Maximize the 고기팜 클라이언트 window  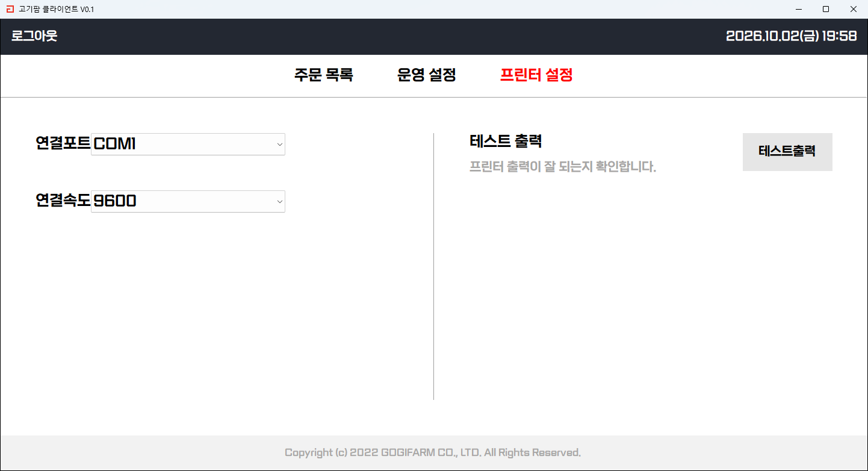tap(826, 9)
